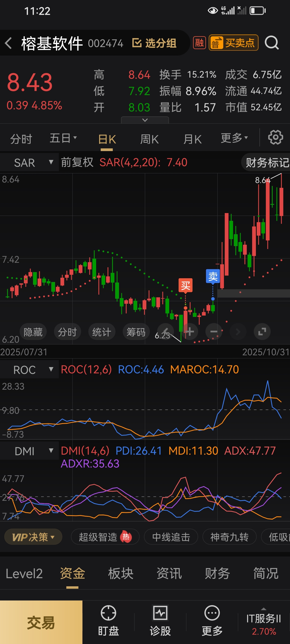
Task: Tap the 融 margin trading badge
Action: pos(199,43)
